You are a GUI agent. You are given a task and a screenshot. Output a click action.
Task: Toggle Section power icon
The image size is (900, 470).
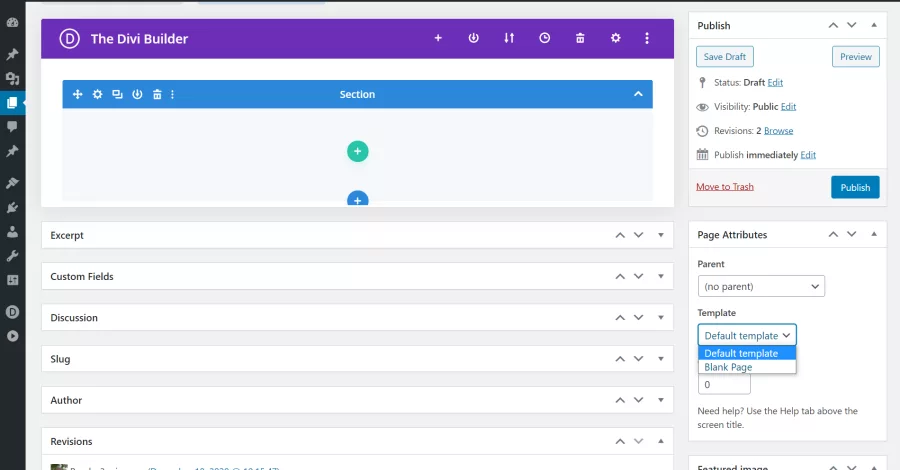(137, 94)
